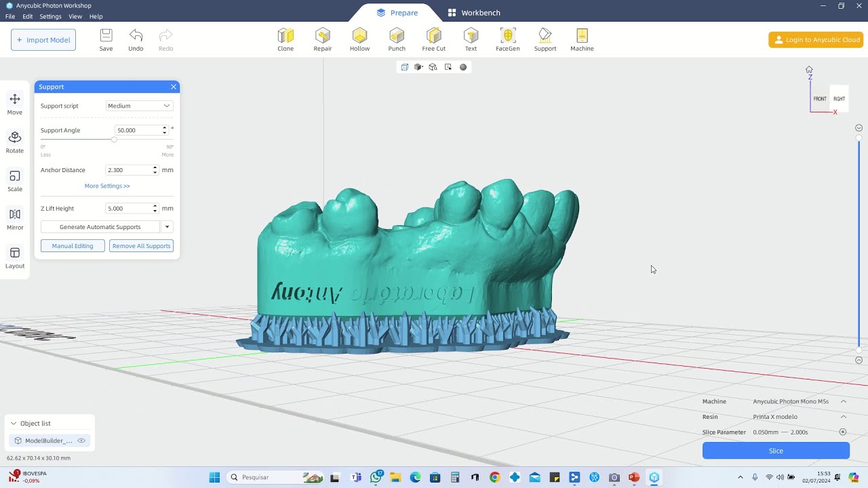The image size is (868, 488).
Task: Switch to the Workbench tab
Action: 474,13
